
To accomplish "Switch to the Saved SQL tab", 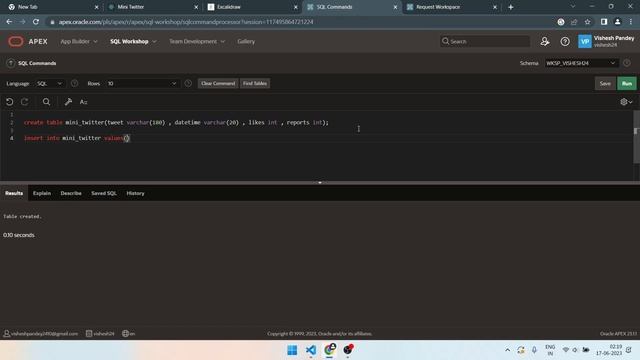I will click(x=104, y=193).
